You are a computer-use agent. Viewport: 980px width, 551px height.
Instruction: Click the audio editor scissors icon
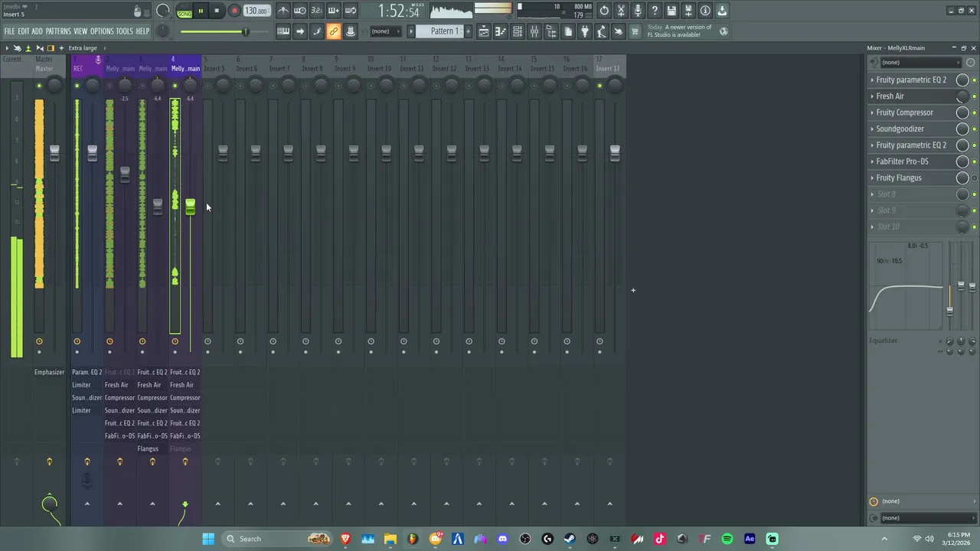tap(621, 11)
